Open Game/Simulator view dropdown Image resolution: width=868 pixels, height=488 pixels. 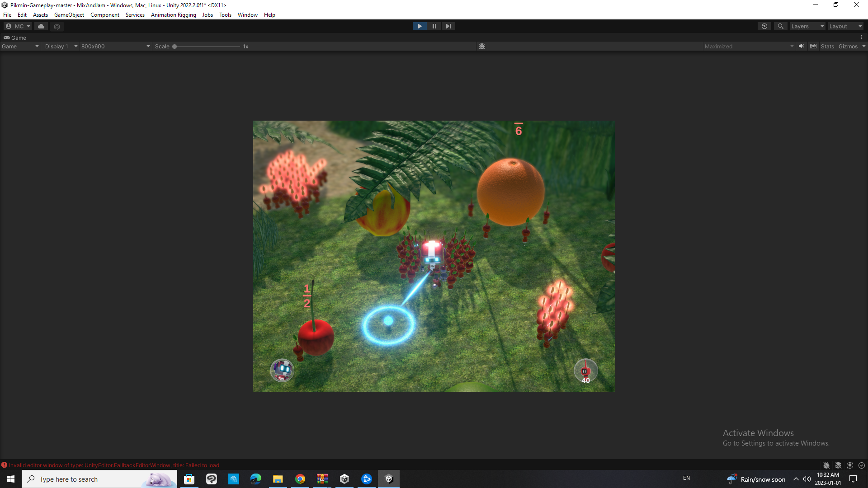(x=20, y=47)
